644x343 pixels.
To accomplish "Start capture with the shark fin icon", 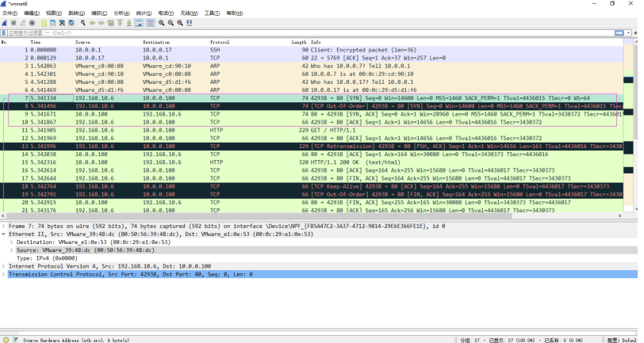I will (5, 24).
